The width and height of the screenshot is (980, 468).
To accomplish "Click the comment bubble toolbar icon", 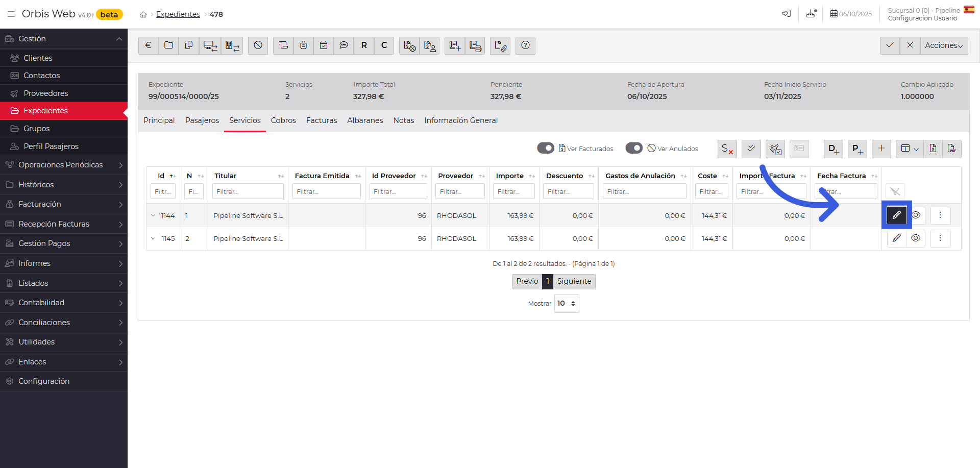I will 344,45.
